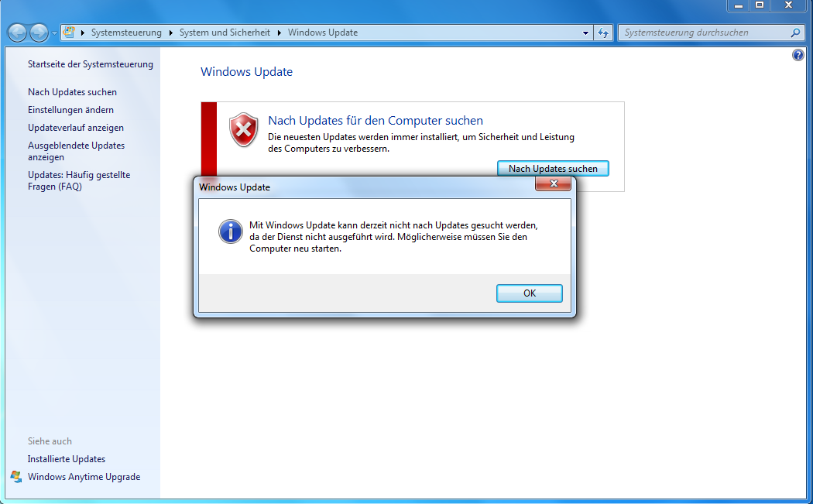This screenshot has height=504, width=813.
Task: Click the red shield error icon
Action: [244, 129]
